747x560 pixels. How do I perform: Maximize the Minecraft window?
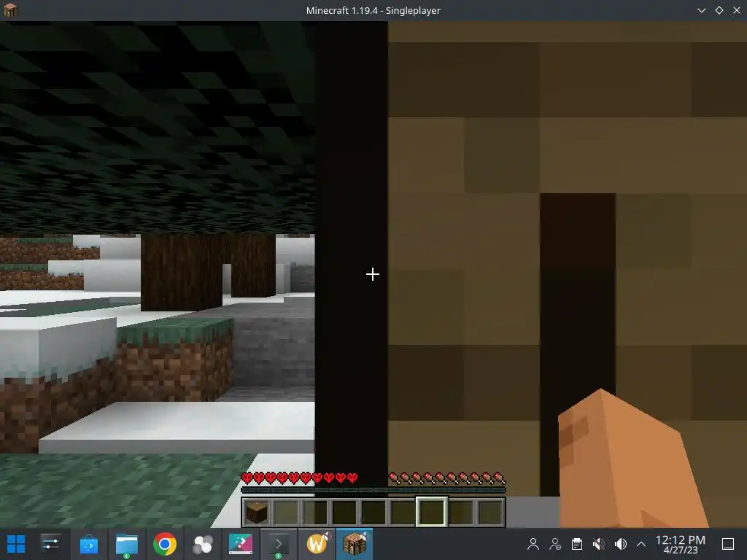pyautogui.click(x=719, y=10)
